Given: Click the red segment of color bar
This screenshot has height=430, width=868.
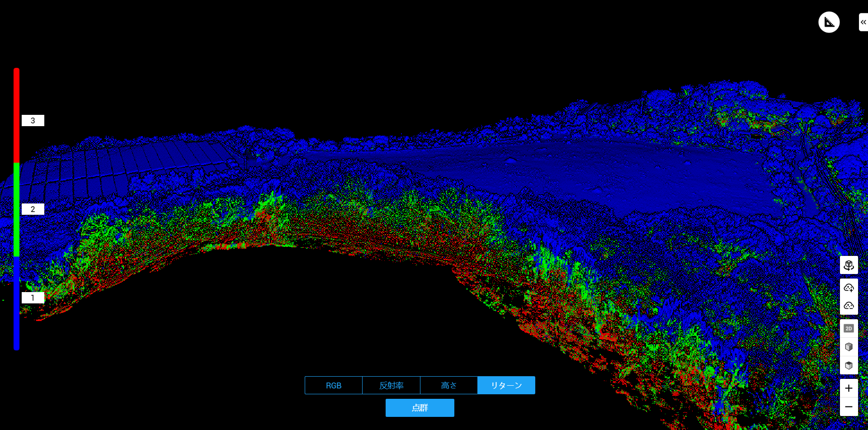Looking at the screenshot, I should click(16, 116).
